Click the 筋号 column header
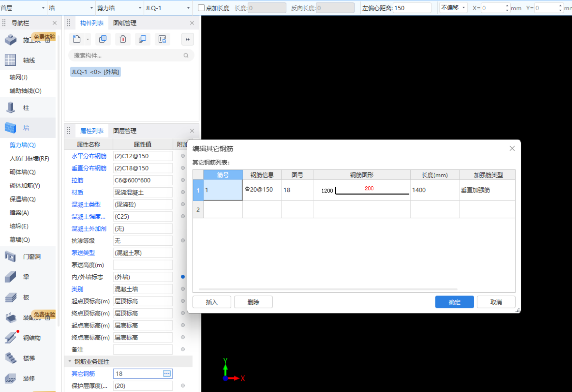The image size is (572, 392). point(223,175)
